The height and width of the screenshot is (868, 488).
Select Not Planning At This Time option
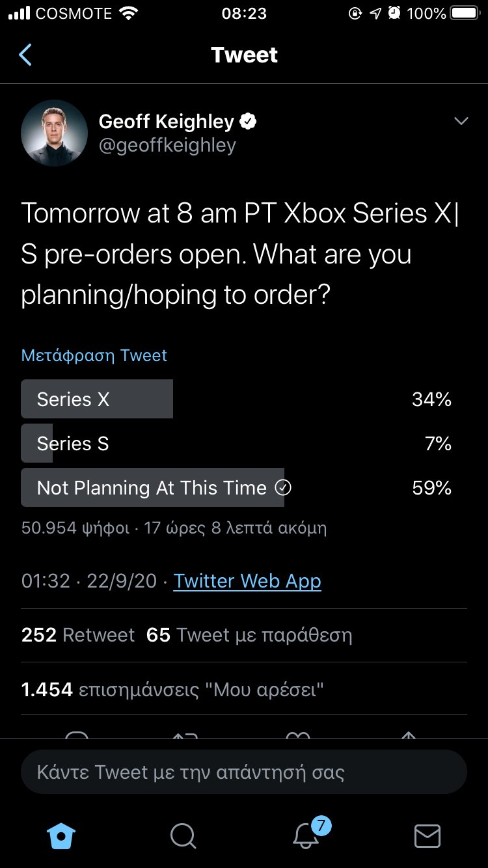[x=237, y=487]
